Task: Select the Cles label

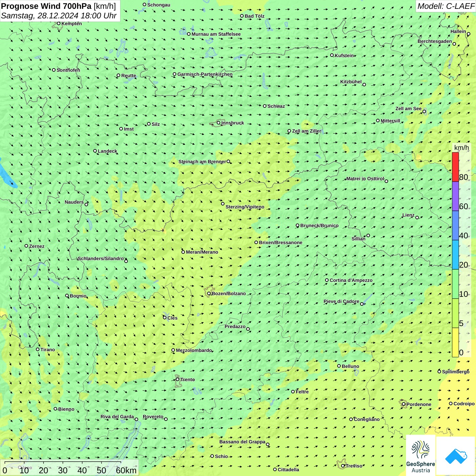Action: [172, 318]
